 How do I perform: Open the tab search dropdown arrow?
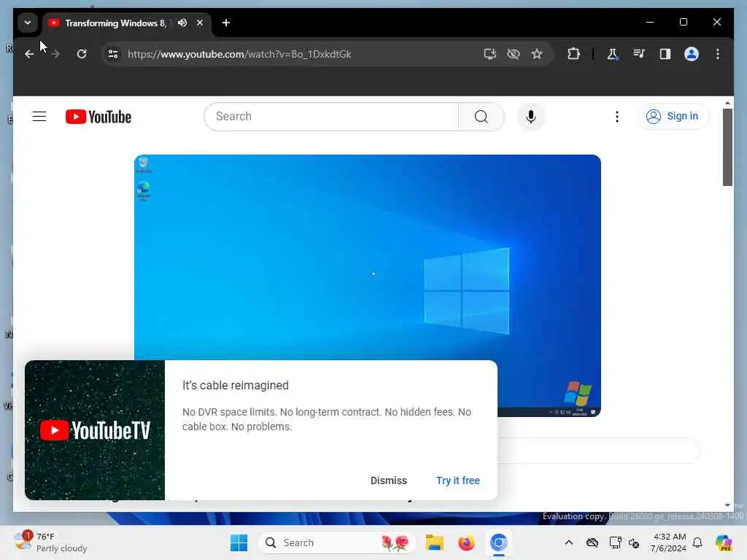28,23
